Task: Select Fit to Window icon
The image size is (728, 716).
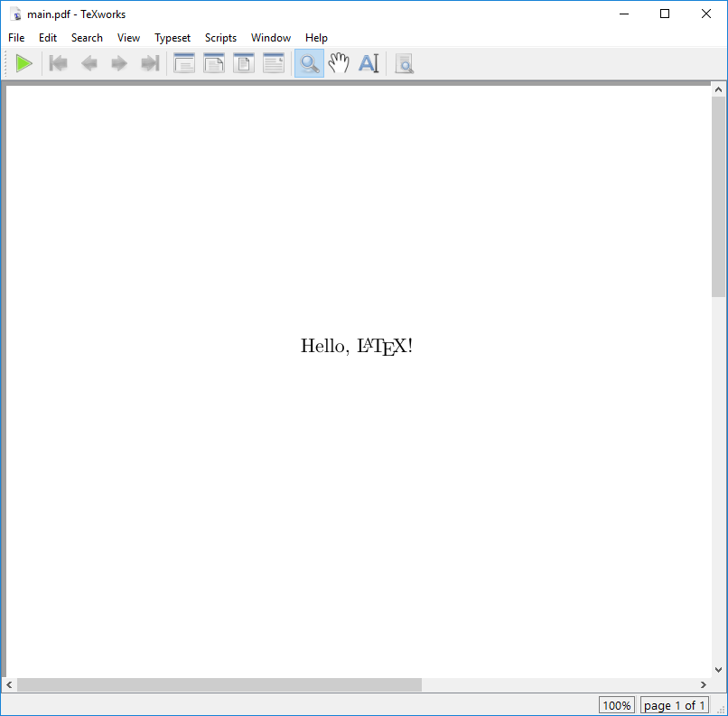Action: tap(244, 63)
